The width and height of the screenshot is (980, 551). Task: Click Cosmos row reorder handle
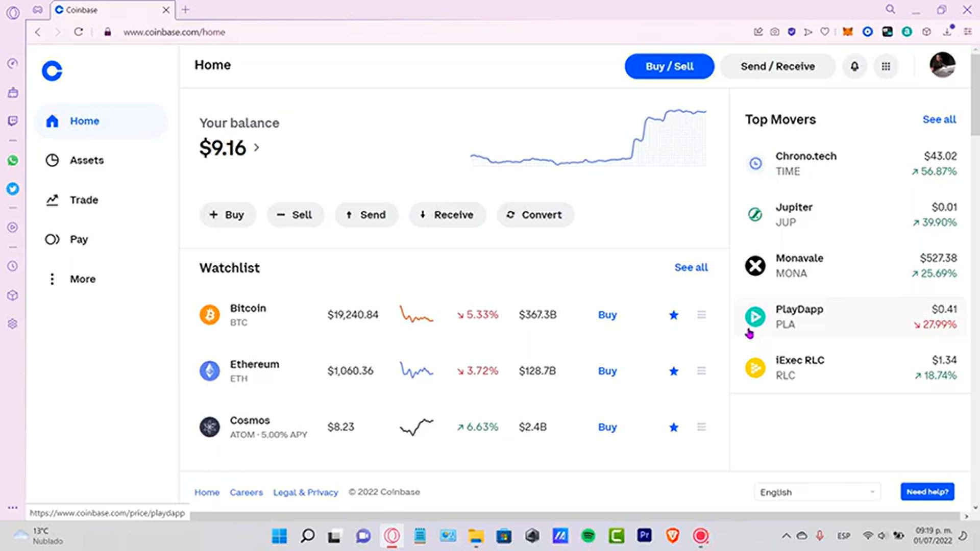coord(702,427)
